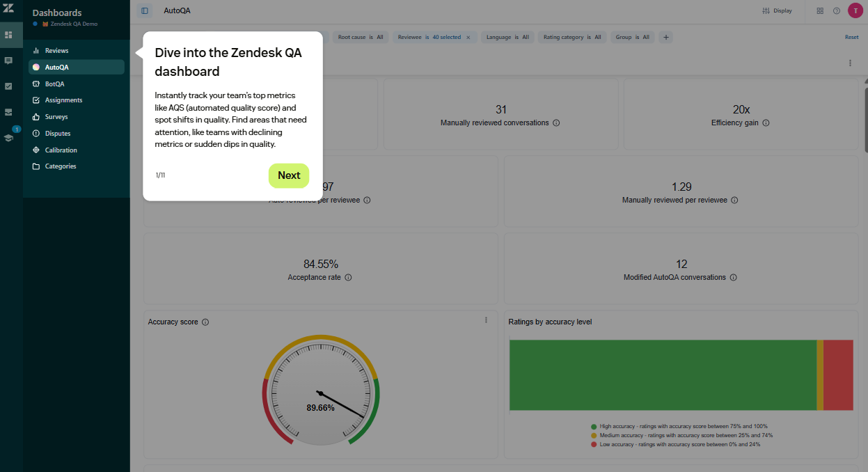Open the Language is All filter

(x=507, y=37)
